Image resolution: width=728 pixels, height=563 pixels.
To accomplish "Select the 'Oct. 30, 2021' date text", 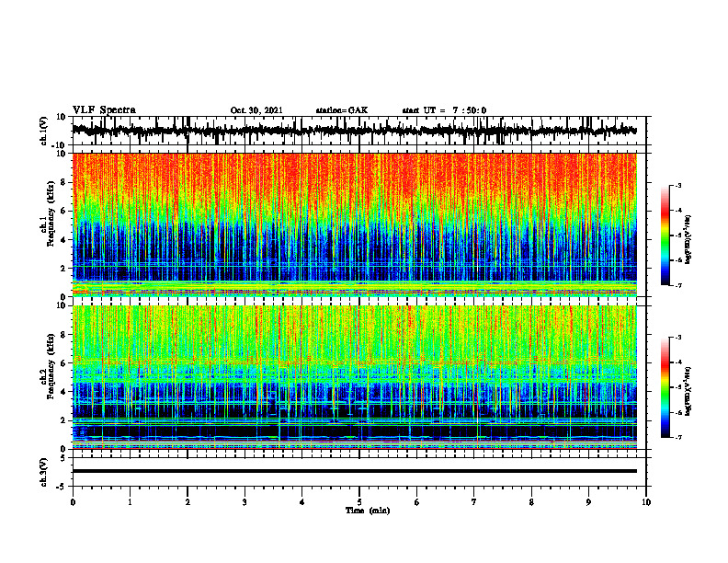I will point(256,110).
